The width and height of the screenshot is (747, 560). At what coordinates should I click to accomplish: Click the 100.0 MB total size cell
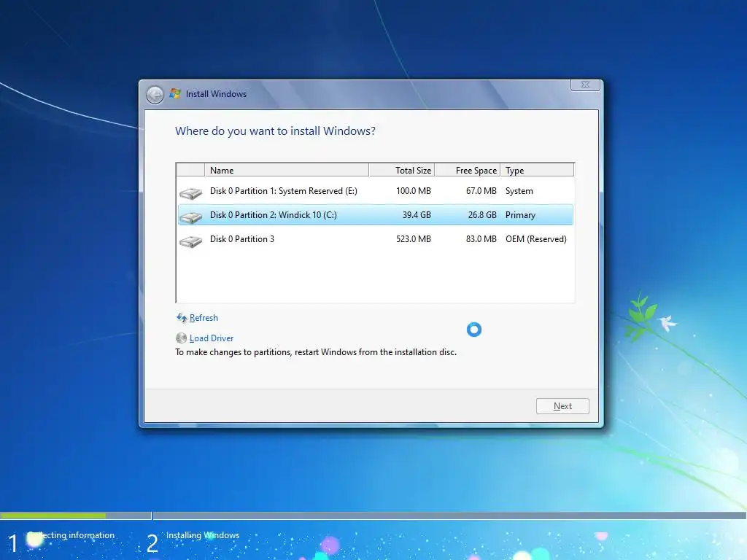pyautogui.click(x=414, y=191)
